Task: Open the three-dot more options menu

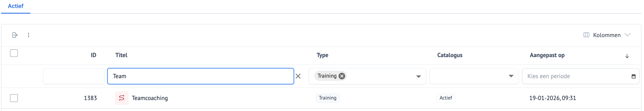Action: [x=28, y=35]
